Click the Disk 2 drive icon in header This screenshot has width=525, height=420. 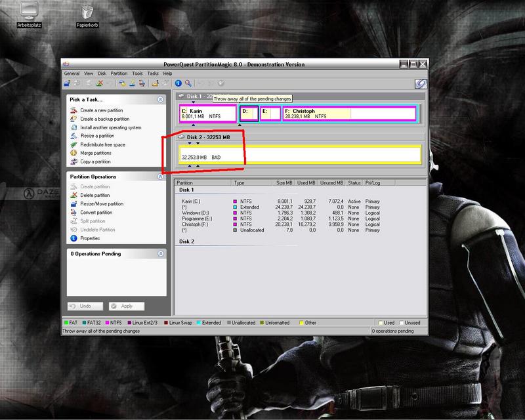click(182, 137)
